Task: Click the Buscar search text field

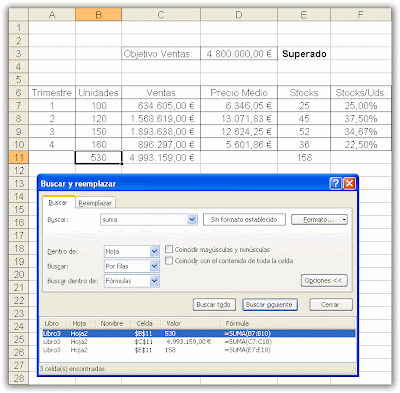Action: pyautogui.click(x=144, y=220)
